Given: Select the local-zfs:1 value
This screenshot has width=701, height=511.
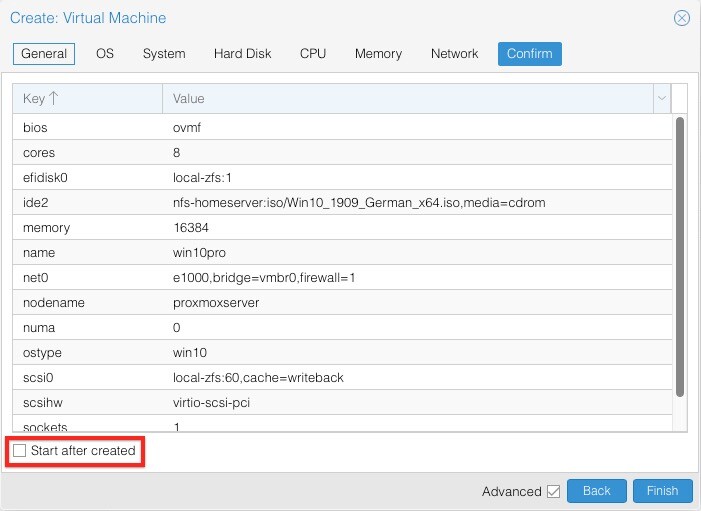Looking at the screenshot, I should tap(202, 178).
